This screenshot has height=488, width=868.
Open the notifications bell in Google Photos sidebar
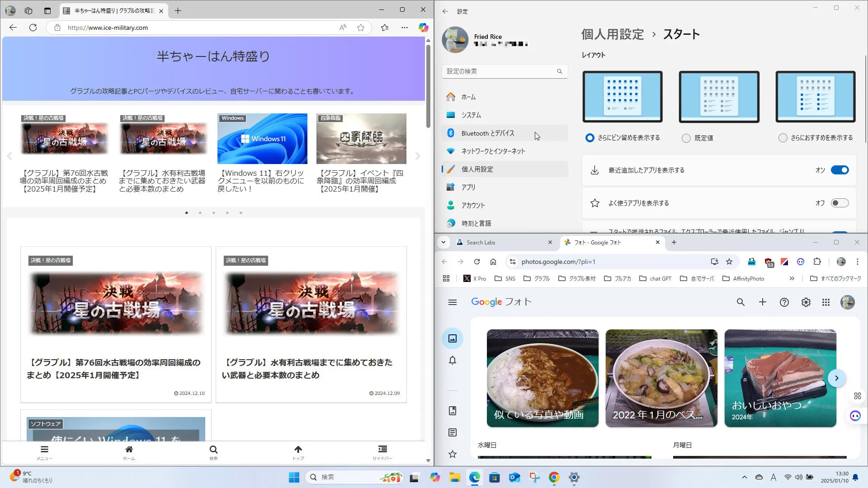[453, 360]
